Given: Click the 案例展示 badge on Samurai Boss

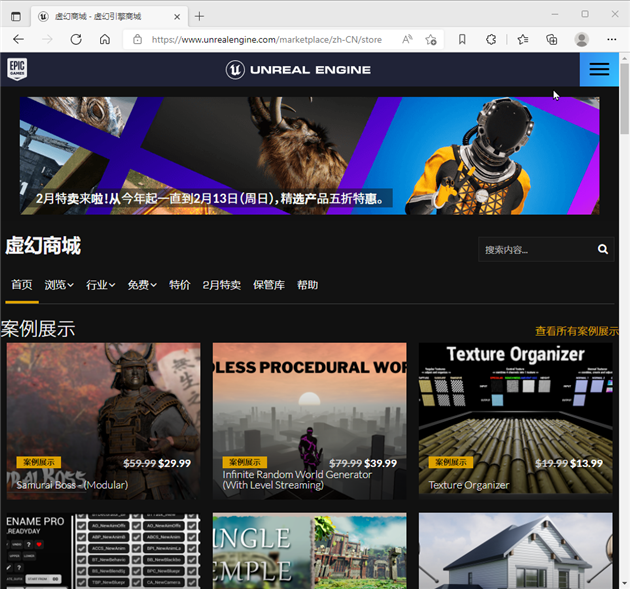Looking at the screenshot, I should pos(39,462).
